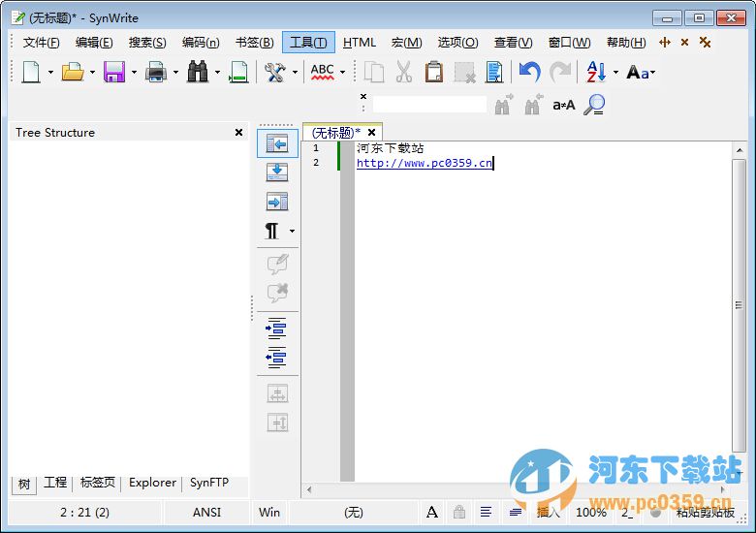Unindent lines with the outdent icon
The width and height of the screenshot is (756, 533).
(x=276, y=358)
